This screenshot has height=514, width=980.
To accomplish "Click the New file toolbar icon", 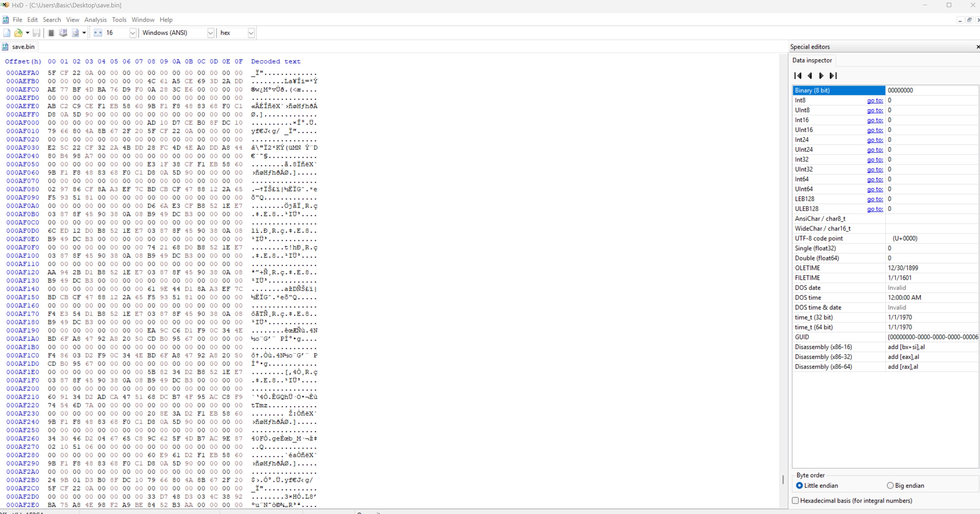I will 7,33.
